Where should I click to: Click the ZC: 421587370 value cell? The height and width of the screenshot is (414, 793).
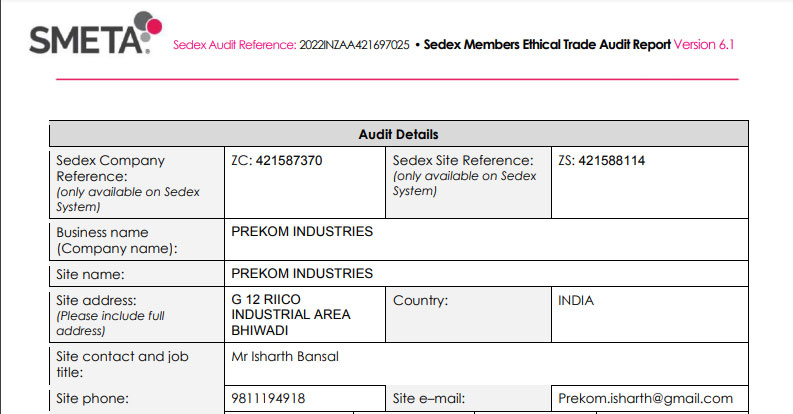click(276, 160)
